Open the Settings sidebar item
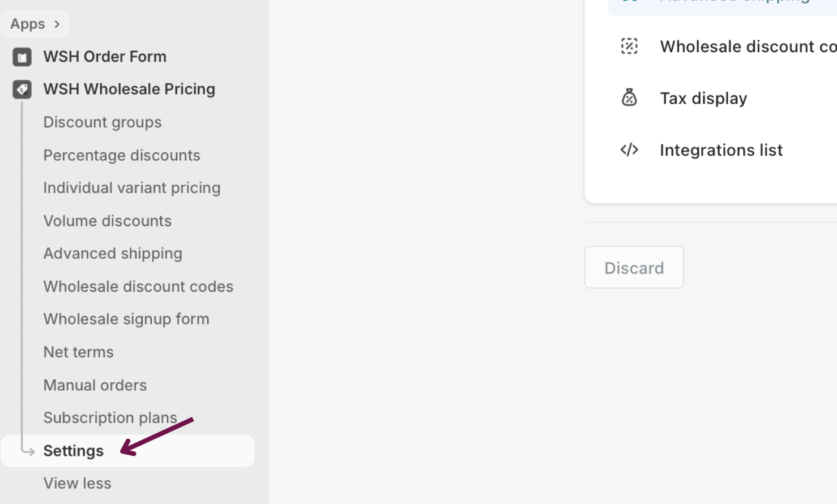The height and width of the screenshot is (504, 837). (x=74, y=451)
